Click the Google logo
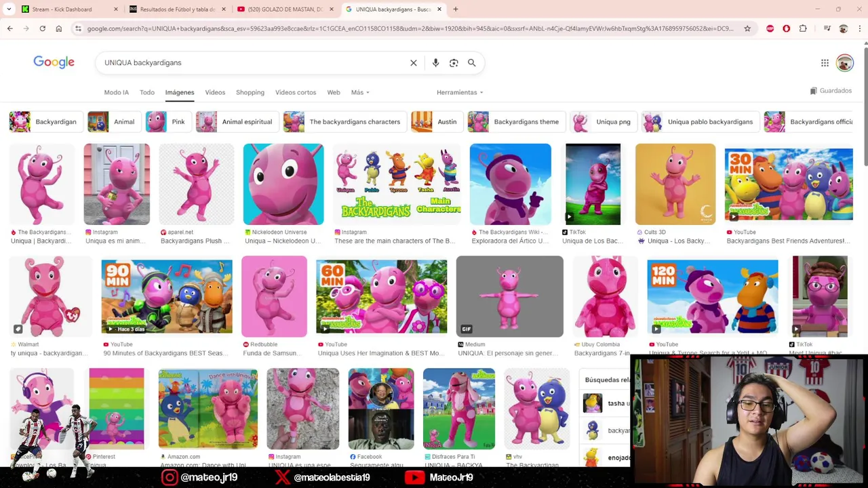The image size is (868, 488). pyautogui.click(x=54, y=62)
